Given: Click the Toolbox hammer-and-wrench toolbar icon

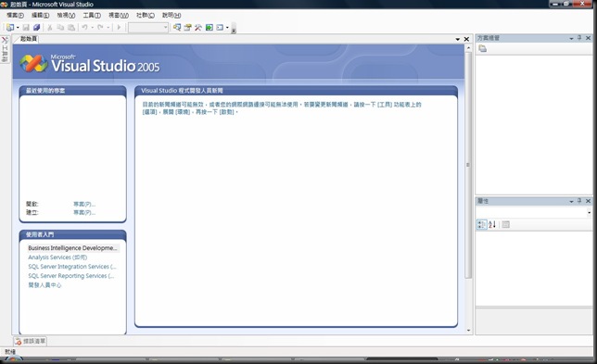Looking at the screenshot, I should pos(198,28).
